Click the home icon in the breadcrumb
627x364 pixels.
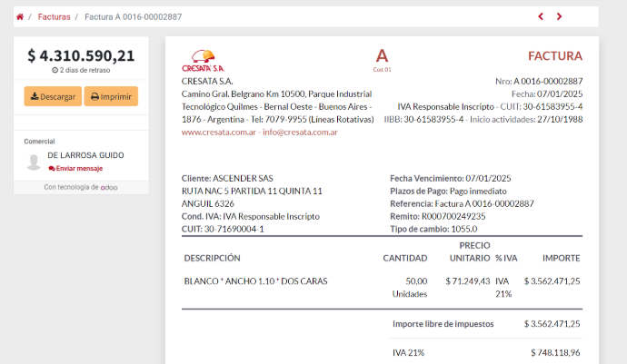[x=20, y=17]
